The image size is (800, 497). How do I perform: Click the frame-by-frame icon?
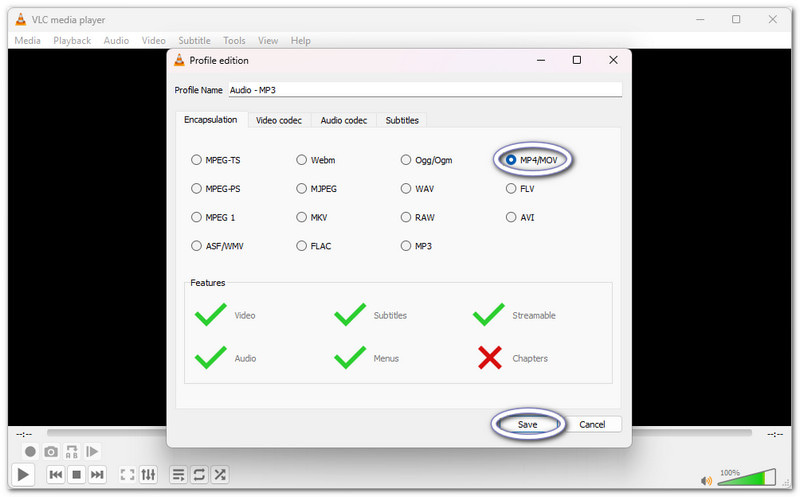point(92,452)
